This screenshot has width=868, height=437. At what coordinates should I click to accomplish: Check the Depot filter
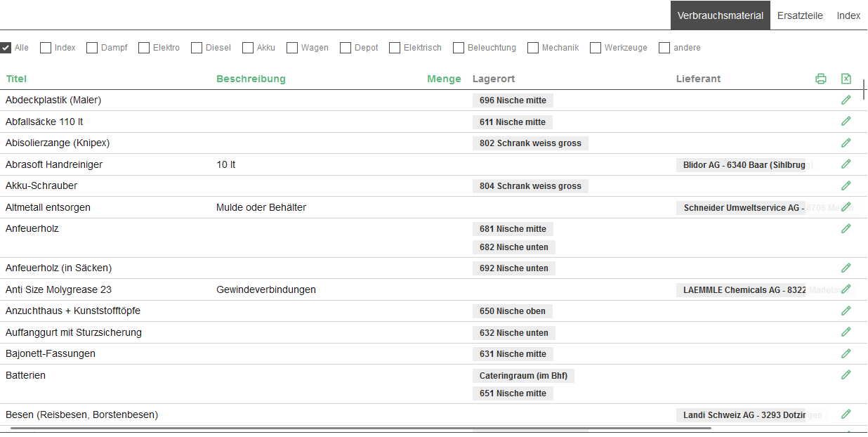pos(346,48)
